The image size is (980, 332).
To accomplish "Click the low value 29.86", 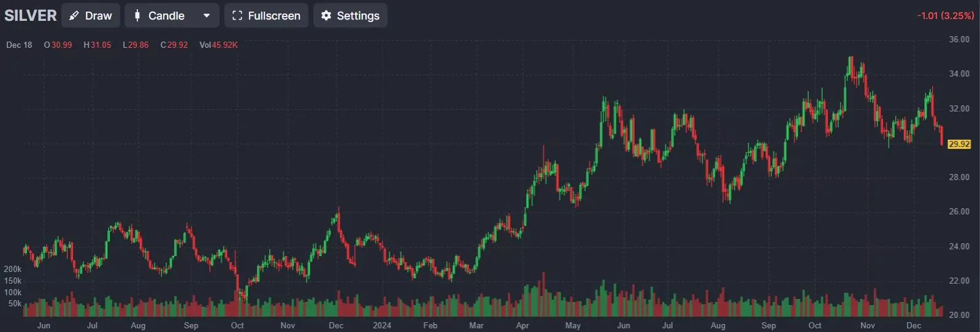I will 139,45.
